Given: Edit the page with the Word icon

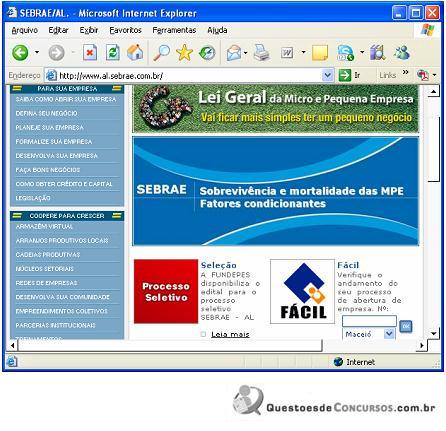Looking at the screenshot, I should pyautogui.click(x=287, y=53).
